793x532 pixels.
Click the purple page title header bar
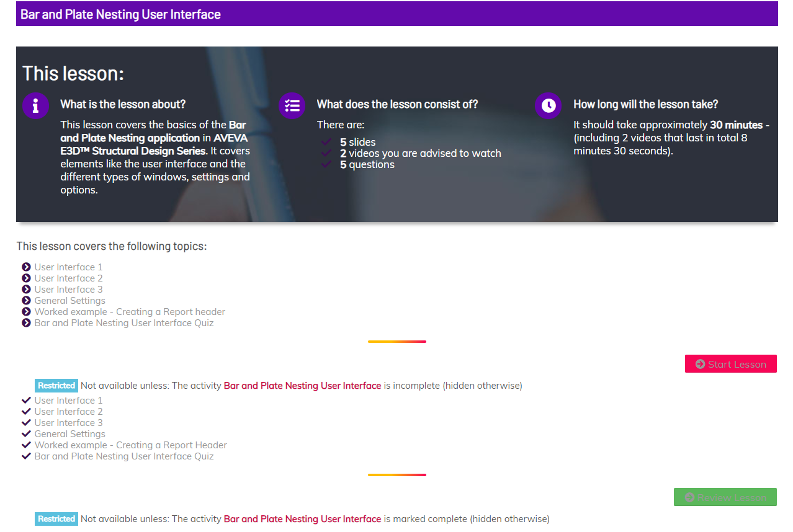(x=396, y=14)
